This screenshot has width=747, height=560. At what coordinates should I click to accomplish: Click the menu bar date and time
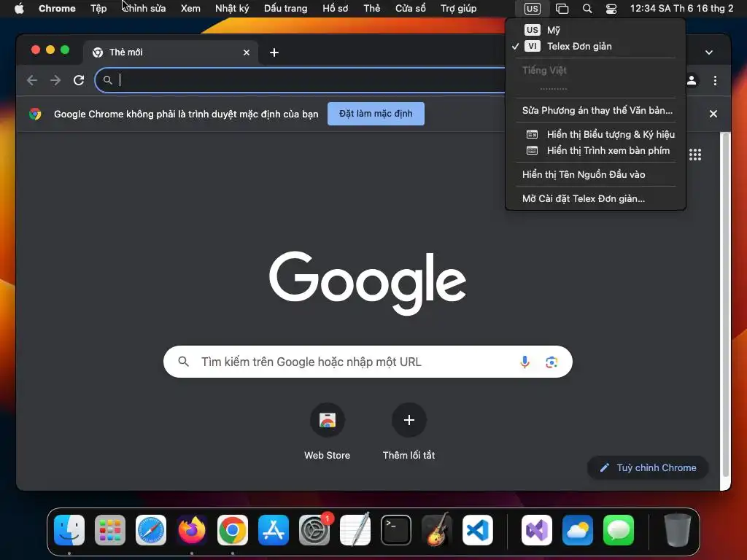point(681,9)
